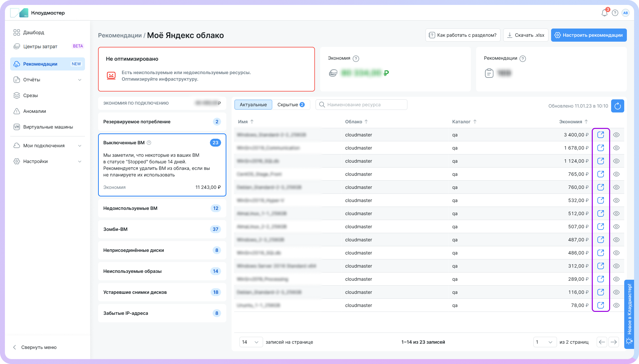
Task: Go to next page arrow
Action: coord(613,342)
